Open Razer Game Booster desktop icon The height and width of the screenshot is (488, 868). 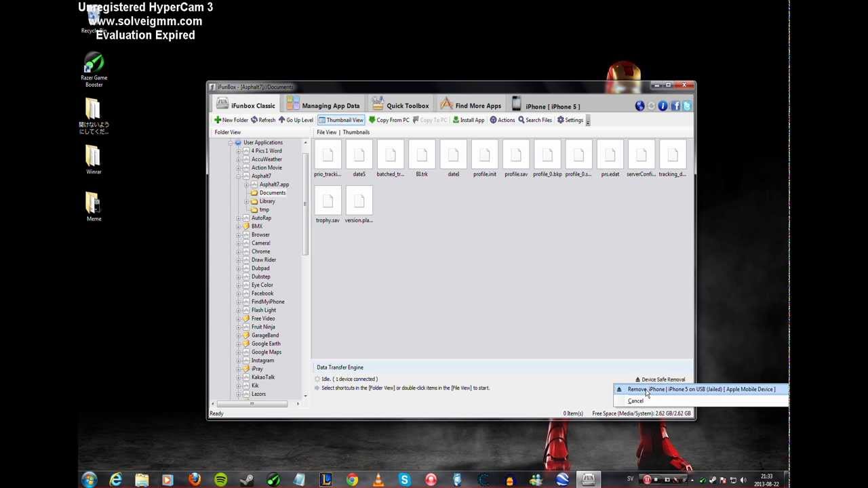coord(94,70)
